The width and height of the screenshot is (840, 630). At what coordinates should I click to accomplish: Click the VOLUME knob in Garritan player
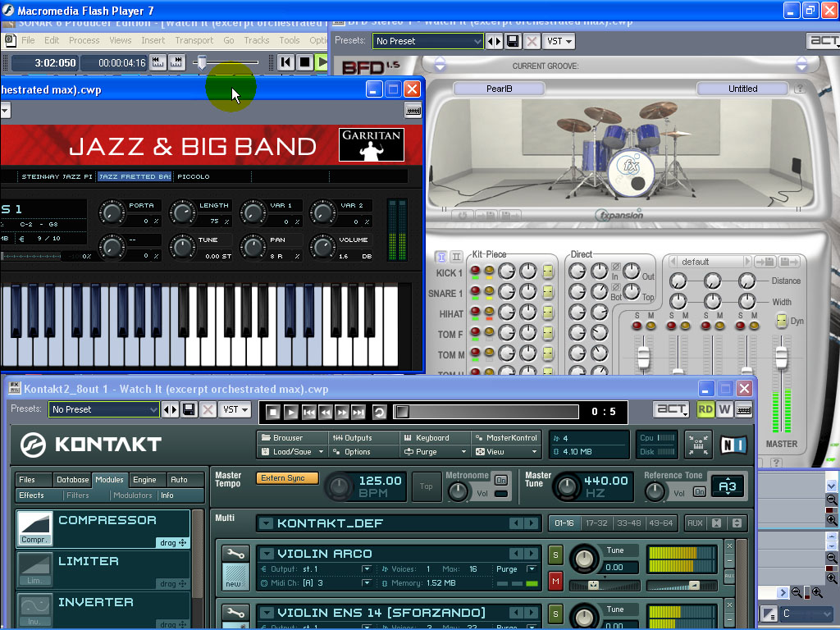pyautogui.click(x=322, y=247)
